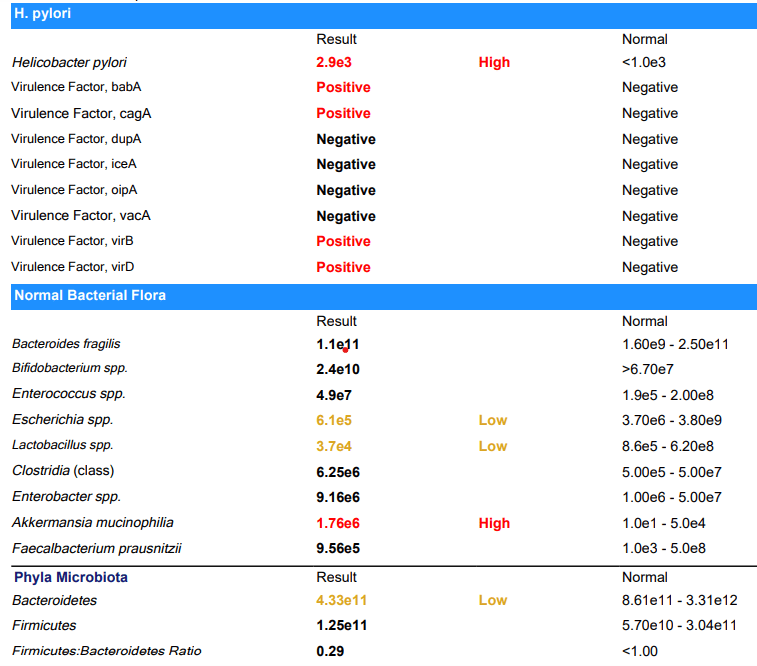Select Bacteroidetes result 4.33e11
Image resolution: width=757 pixels, height=666 pixels.
pyautogui.click(x=341, y=601)
